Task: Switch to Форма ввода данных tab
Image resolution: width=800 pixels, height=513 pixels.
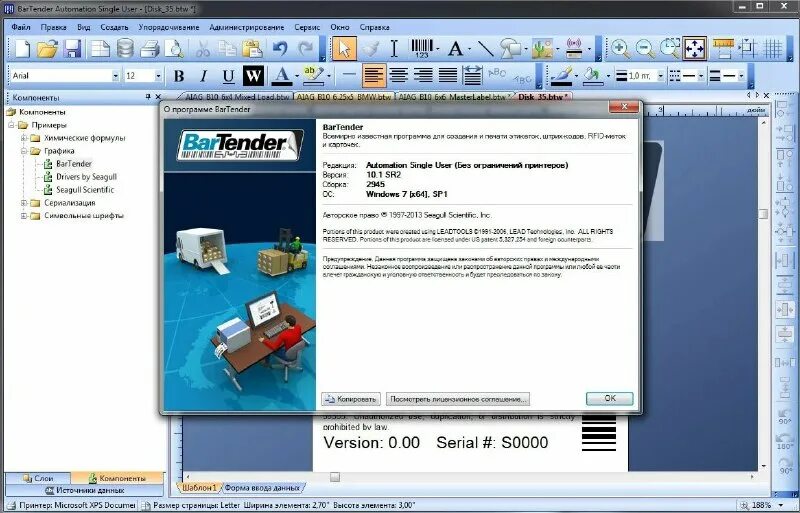Action: click(262, 487)
